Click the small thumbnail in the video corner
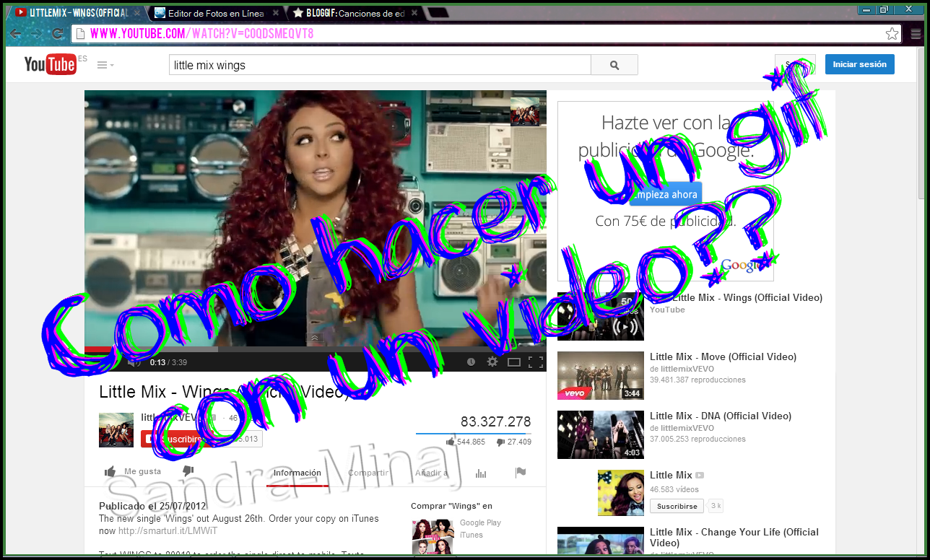Screen dimensions: 930x560 tap(525, 112)
